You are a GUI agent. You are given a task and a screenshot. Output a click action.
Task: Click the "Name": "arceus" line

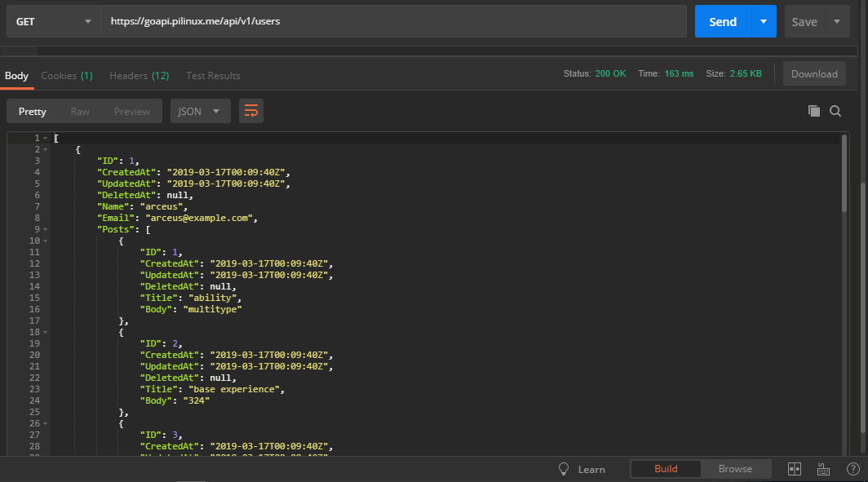pyautogui.click(x=143, y=206)
